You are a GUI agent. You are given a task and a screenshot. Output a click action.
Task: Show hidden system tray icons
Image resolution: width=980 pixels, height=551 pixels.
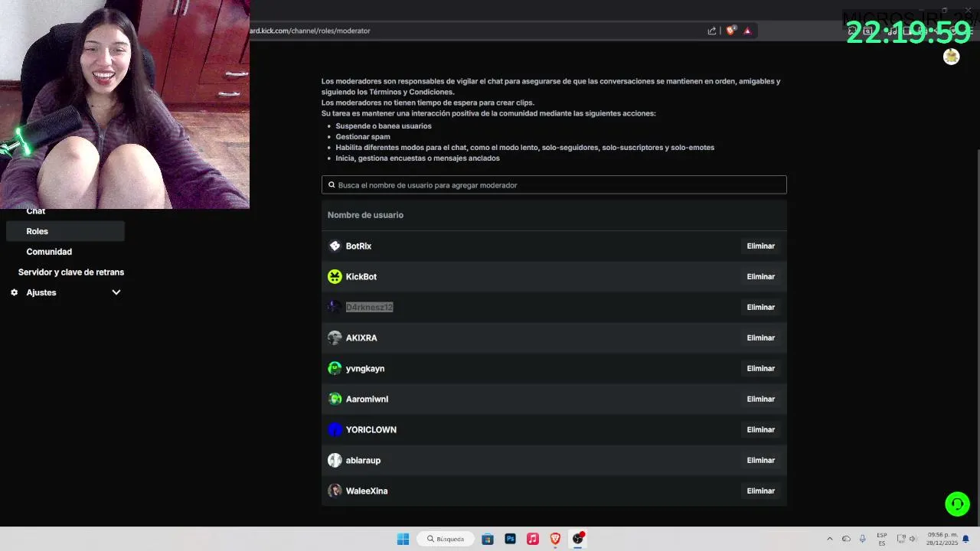click(x=829, y=539)
